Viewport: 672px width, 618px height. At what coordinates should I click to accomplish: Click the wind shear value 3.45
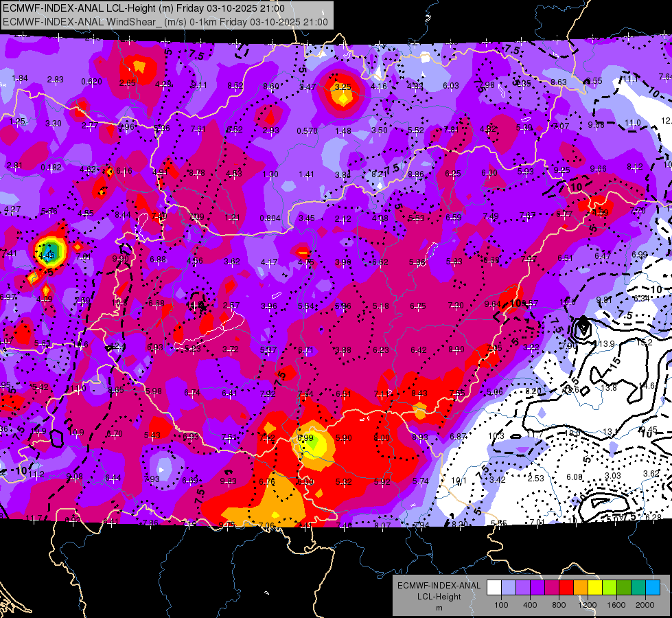tap(307, 218)
